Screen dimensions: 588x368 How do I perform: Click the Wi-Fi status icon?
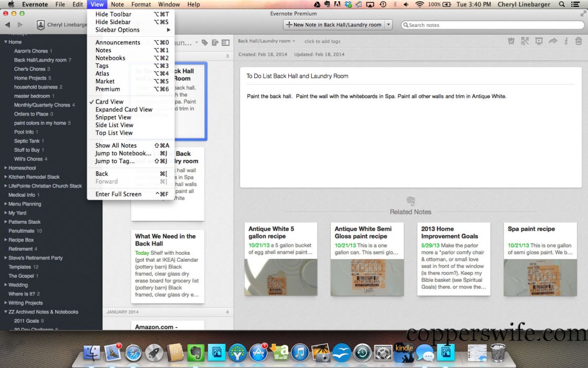[x=420, y=5]
